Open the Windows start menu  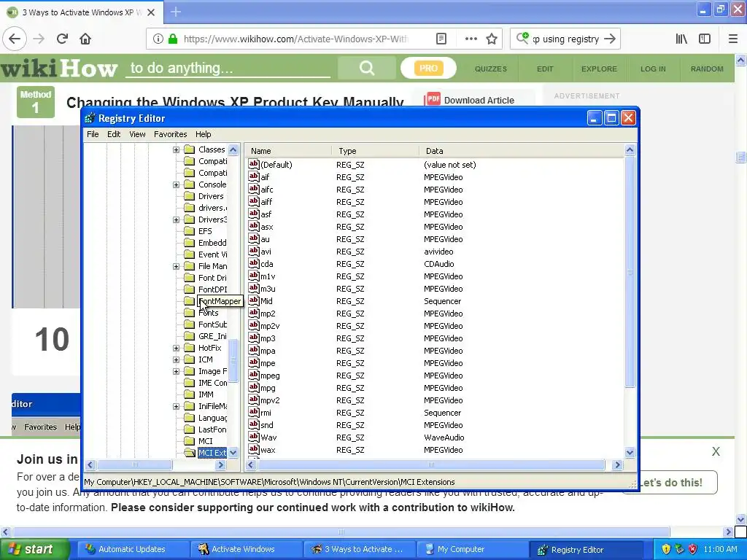click(34, 549)
